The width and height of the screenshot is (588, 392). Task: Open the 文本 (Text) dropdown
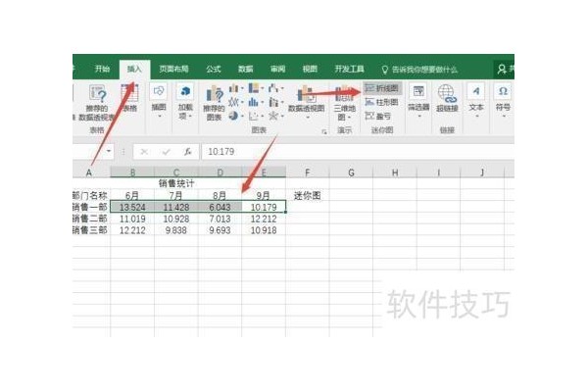click(x=476, y=101)
